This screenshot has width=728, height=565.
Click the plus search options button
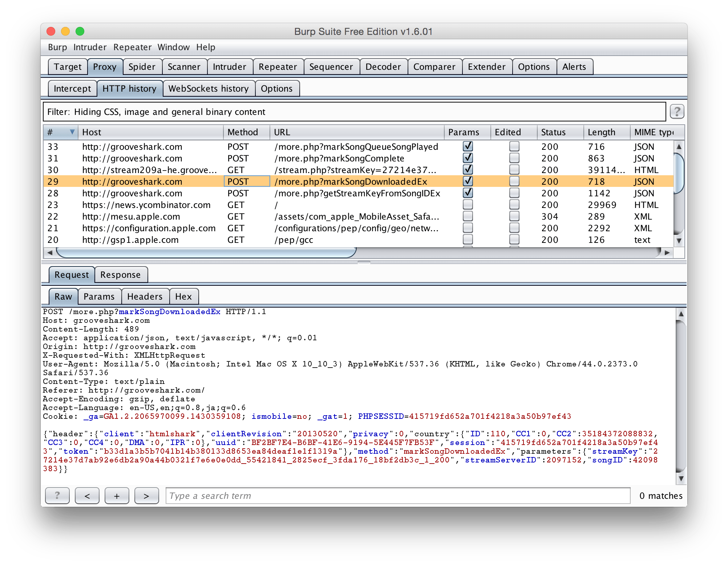[117, 496]
